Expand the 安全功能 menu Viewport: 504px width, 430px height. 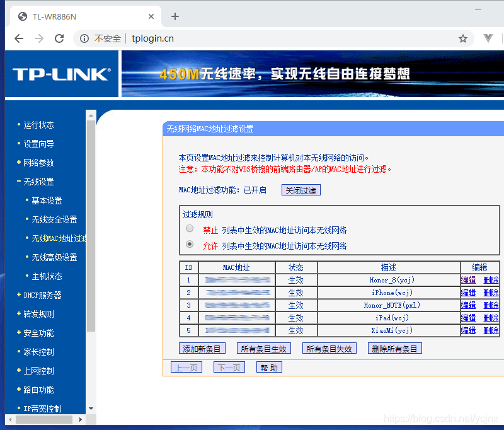click(38, 333)
